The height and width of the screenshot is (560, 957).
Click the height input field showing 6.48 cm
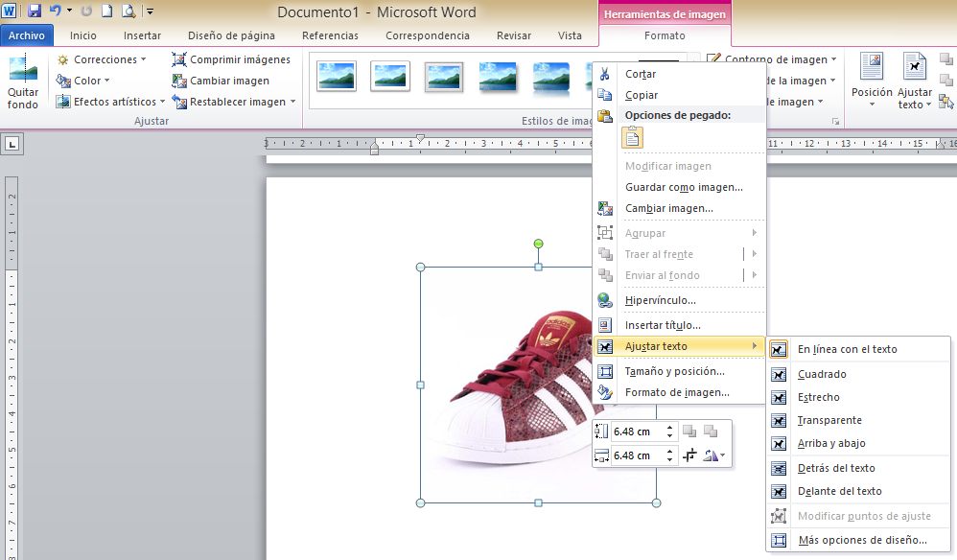pyautogui.click(x=637, y=432)
